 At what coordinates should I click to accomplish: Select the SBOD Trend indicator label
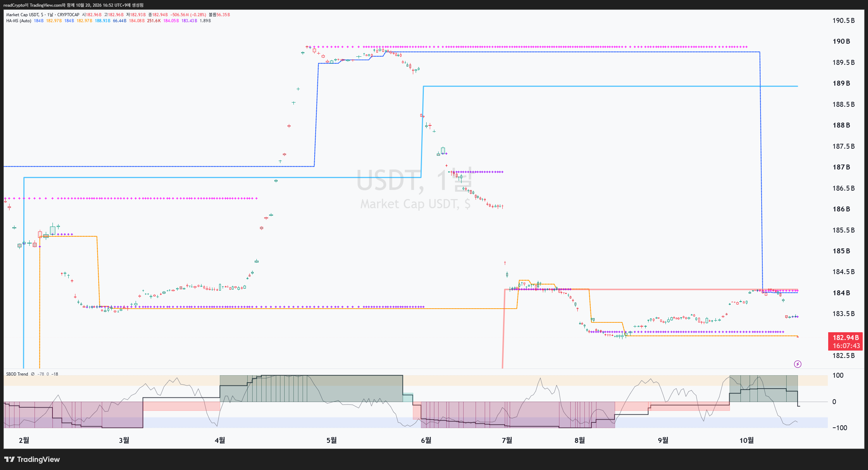[x=17, y=374]
